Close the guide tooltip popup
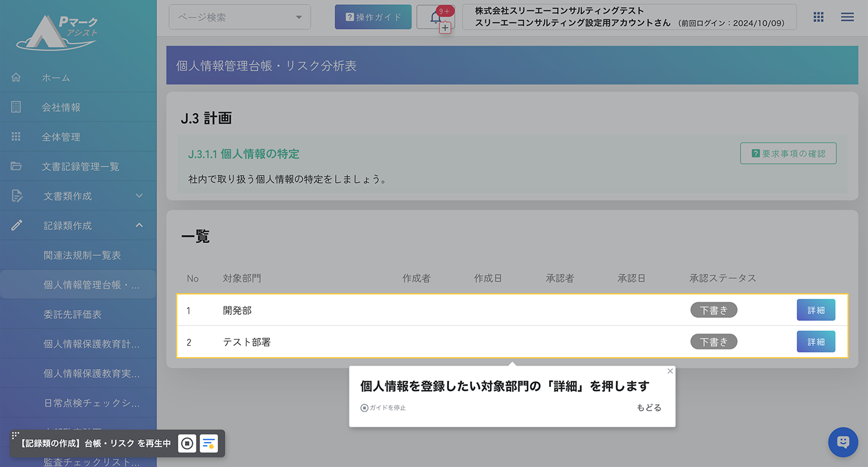Viewport: 868px width, 467px height. pos(670,371)
